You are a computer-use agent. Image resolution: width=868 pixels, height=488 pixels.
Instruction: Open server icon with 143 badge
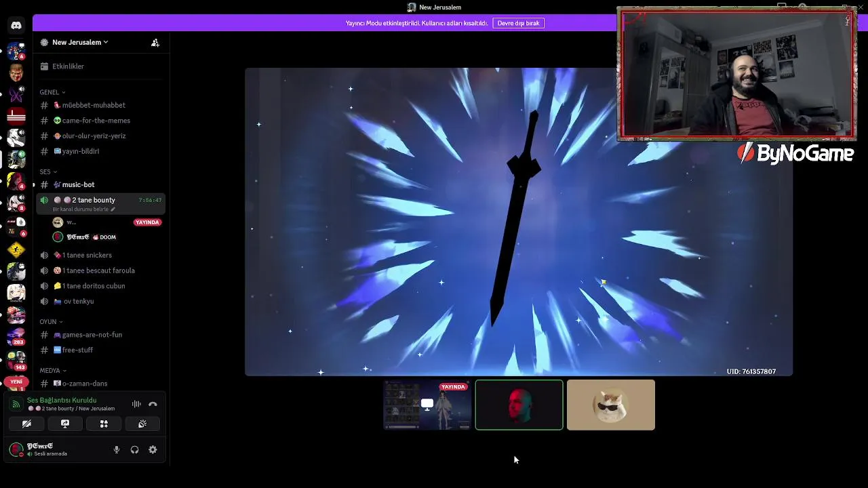pyautogui.click(x=16, y=360)
